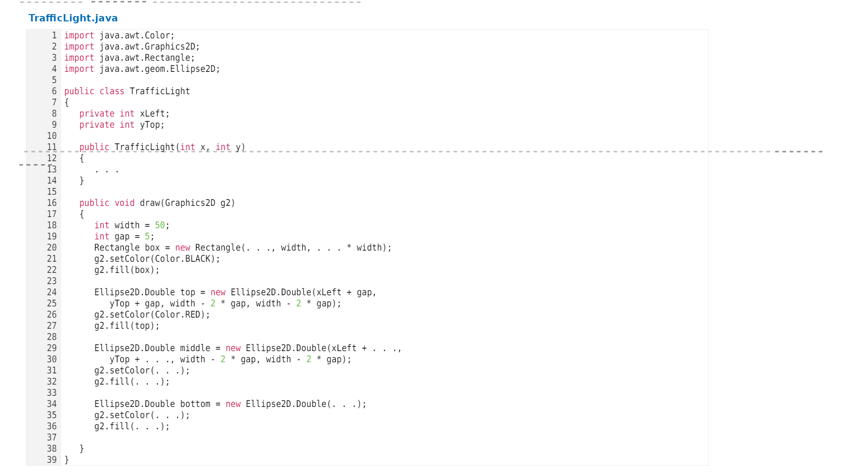Open the TrafficLight.java file link

point(73,18)
